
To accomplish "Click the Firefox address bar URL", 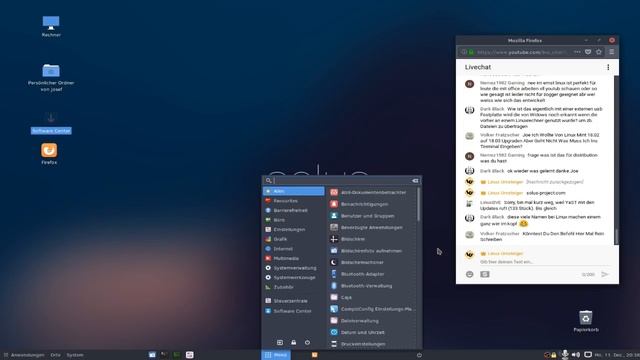I will pos(521,52).
